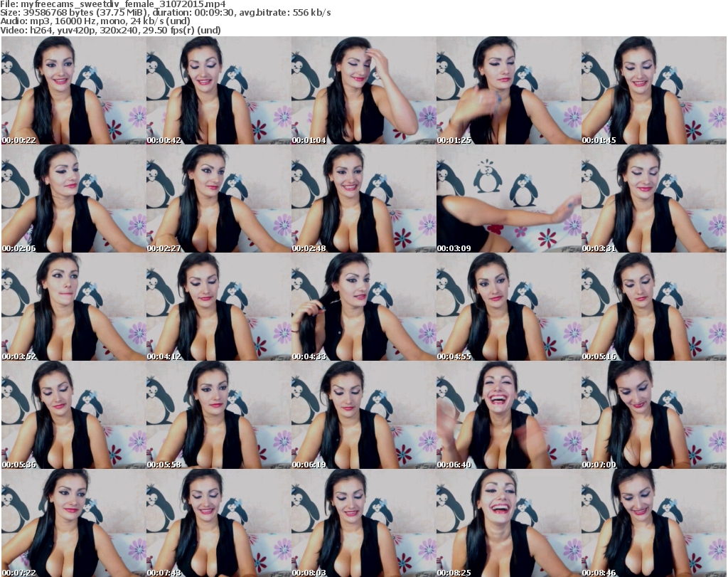The height and width of the screenshot is (577, 728).
Task: Select the thumbnail timestamped 00:04:33
Action: [x=363, y=307]
